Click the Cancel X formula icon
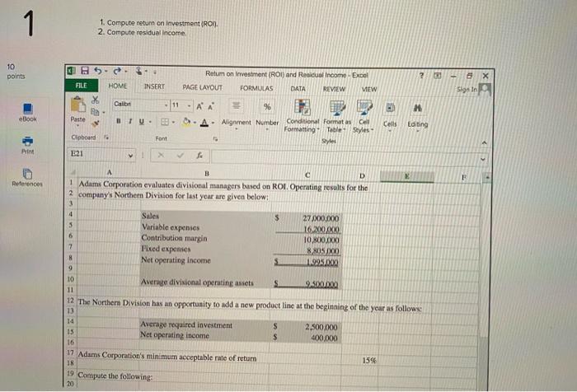This screenshot has width=577, height=392. coord(161,155)
